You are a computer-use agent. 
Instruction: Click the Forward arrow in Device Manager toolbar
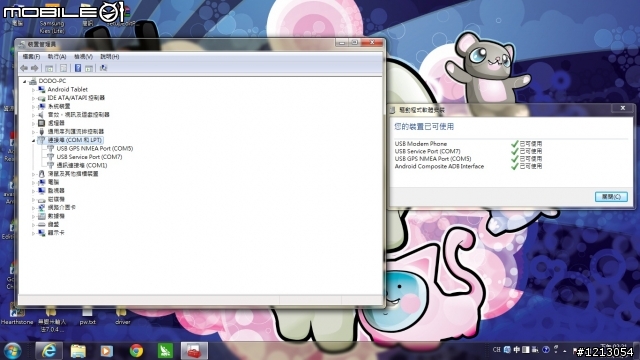coord(35,68)
